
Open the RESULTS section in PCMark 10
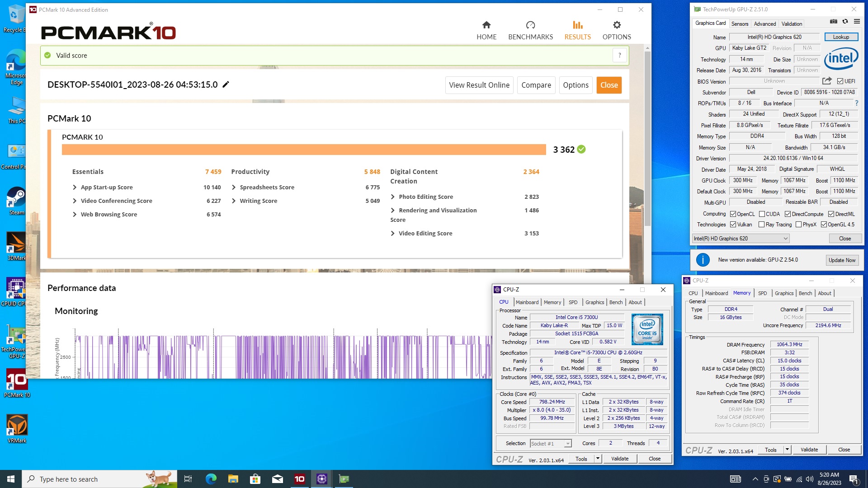pos(577,30)
